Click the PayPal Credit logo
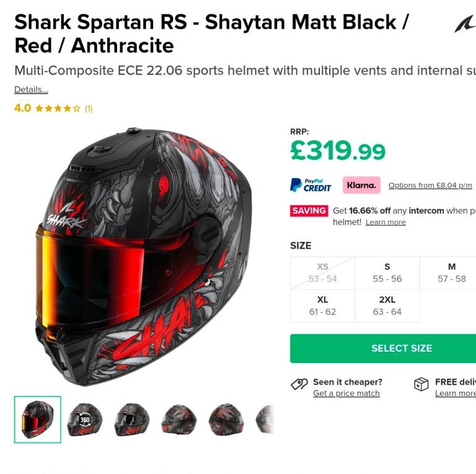This screenshot has height=474, width=476. coord(311,185)
